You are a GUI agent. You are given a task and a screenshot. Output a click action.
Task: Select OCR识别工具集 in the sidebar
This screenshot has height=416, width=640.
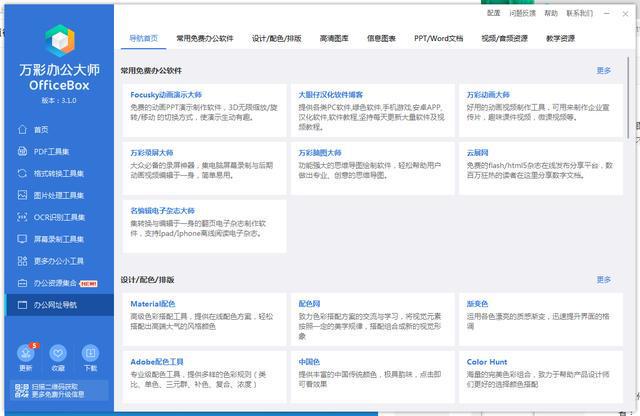click(23, 217)
